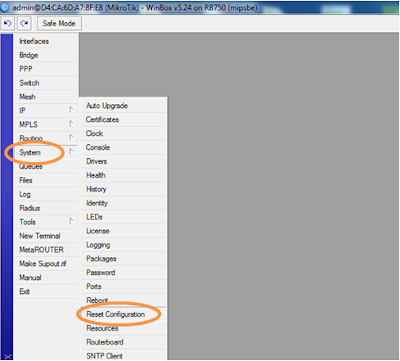Open Console from System submenu
This screenshot has height=361, width=400.
[x=123, y=147]
